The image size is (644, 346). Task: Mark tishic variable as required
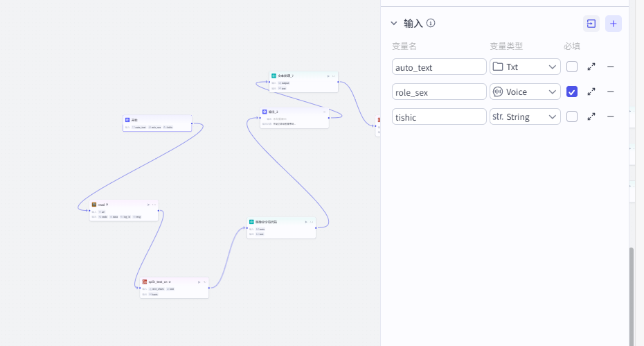[572, 116]
